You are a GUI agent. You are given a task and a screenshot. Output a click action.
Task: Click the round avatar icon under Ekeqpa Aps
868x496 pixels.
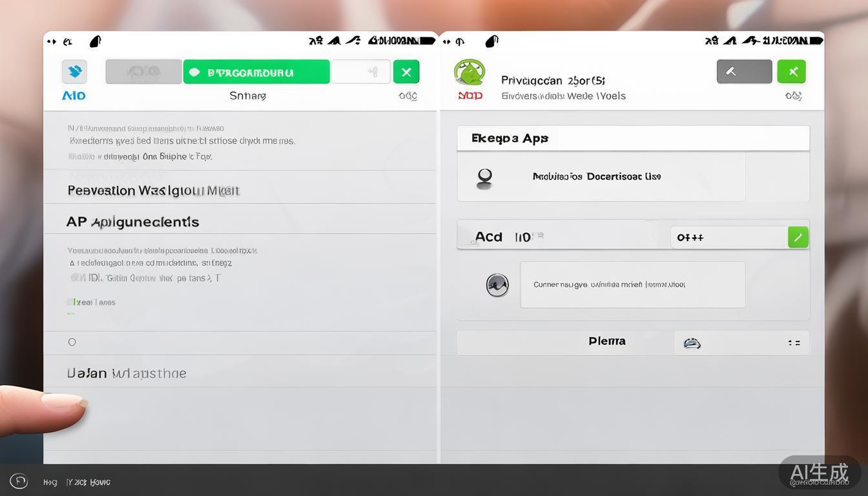click(x=484, y=177)
